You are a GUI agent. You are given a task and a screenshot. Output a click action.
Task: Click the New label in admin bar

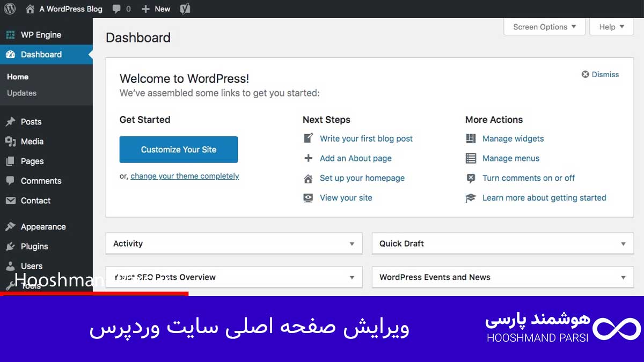tap(162, 9)
